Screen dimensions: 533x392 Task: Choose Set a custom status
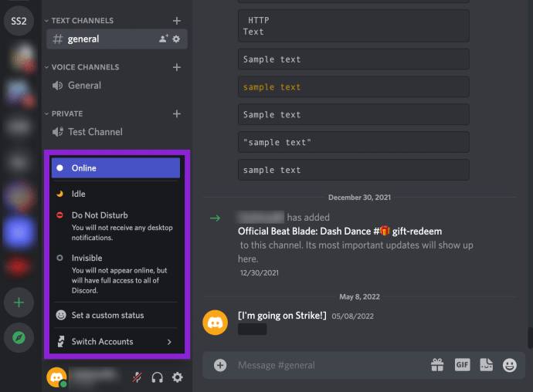click(116, 316)
